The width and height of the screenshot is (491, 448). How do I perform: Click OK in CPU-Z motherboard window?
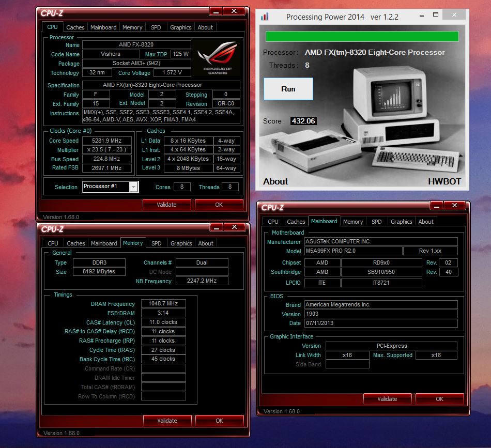tap(440, 399)
